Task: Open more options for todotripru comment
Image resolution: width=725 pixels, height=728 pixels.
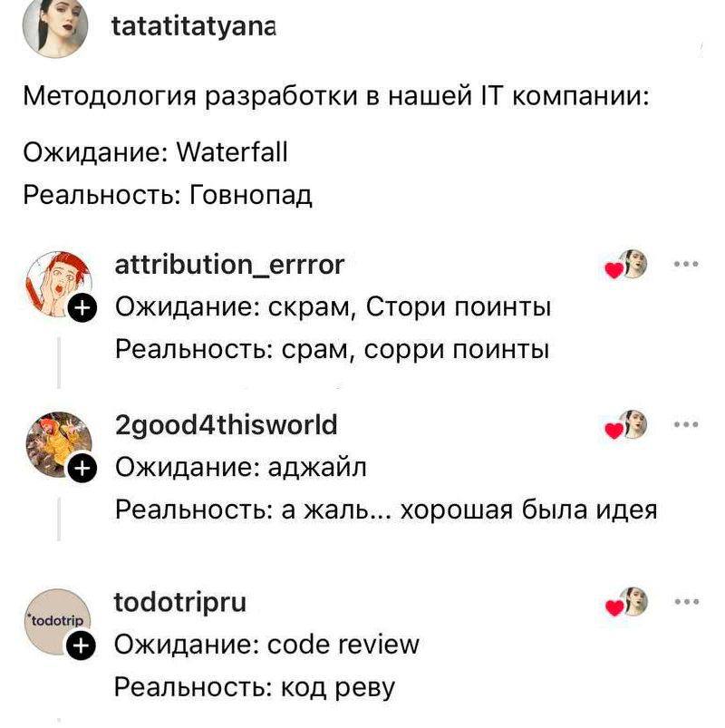Action: 686,601
